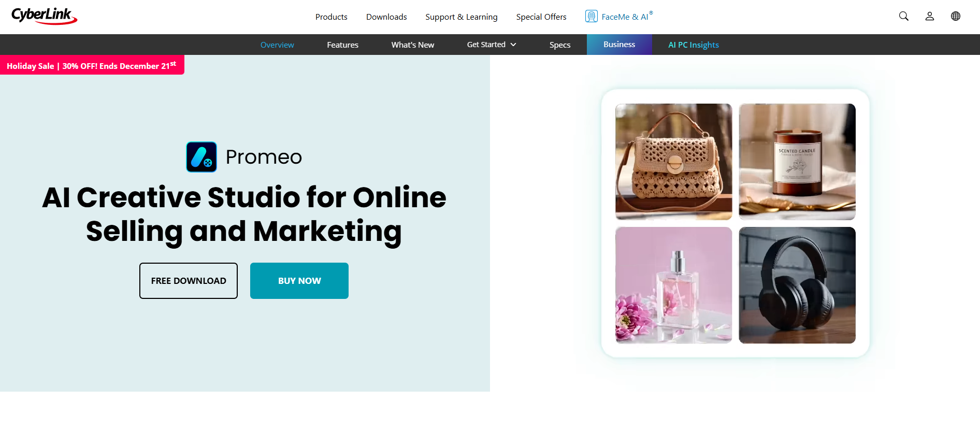The image size is (980, 445).
Task: Switch to the Features tab
Action: pyautogui.click(x=342, y=45)
